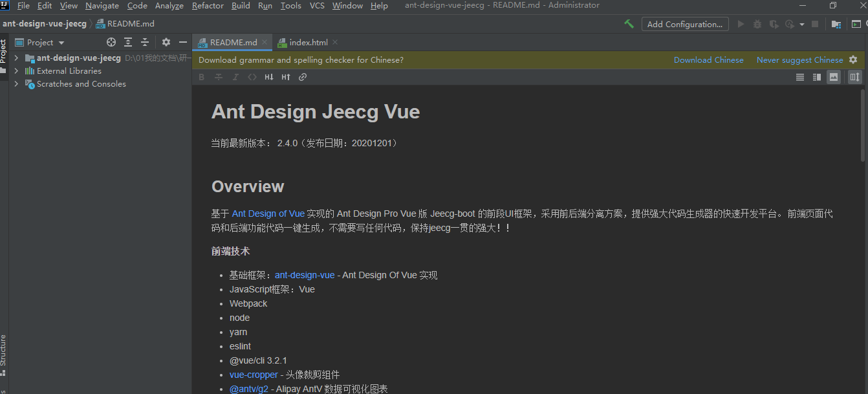868x394 pixels.
Task: Open the Ant Design of Vue link
Action: (x=268, y=213)
